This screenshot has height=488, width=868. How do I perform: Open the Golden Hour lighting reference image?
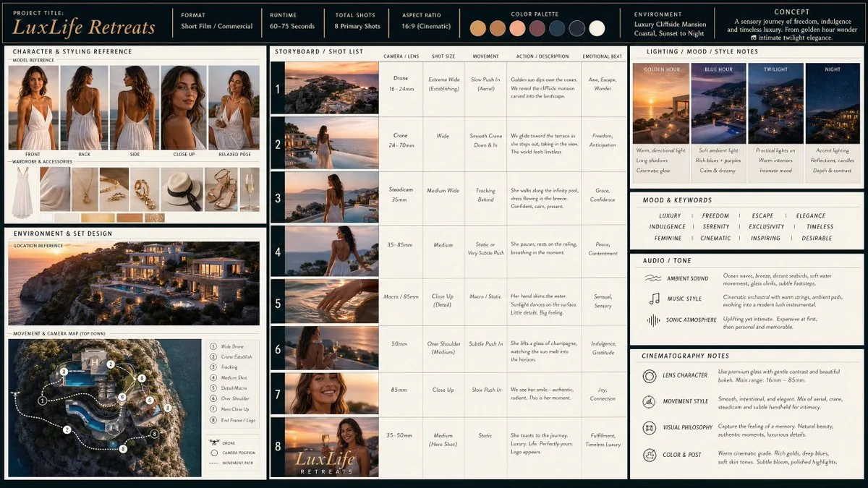[x=661, y=103]
